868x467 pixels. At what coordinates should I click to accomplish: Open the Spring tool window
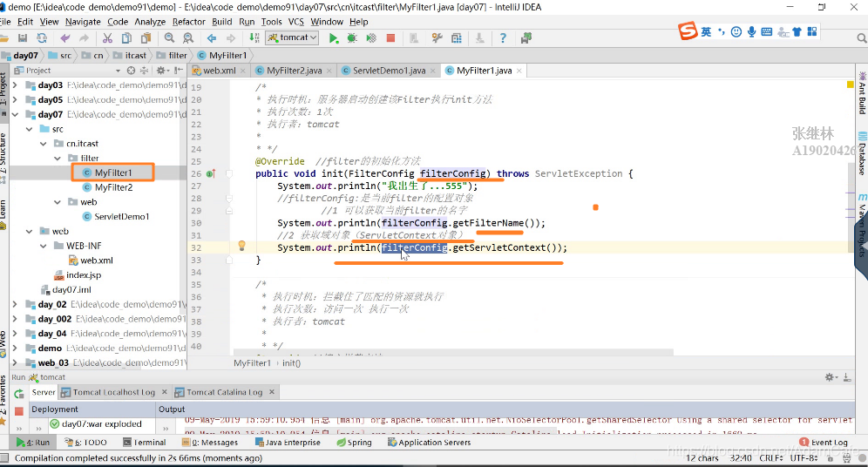[x=355, y=443]
